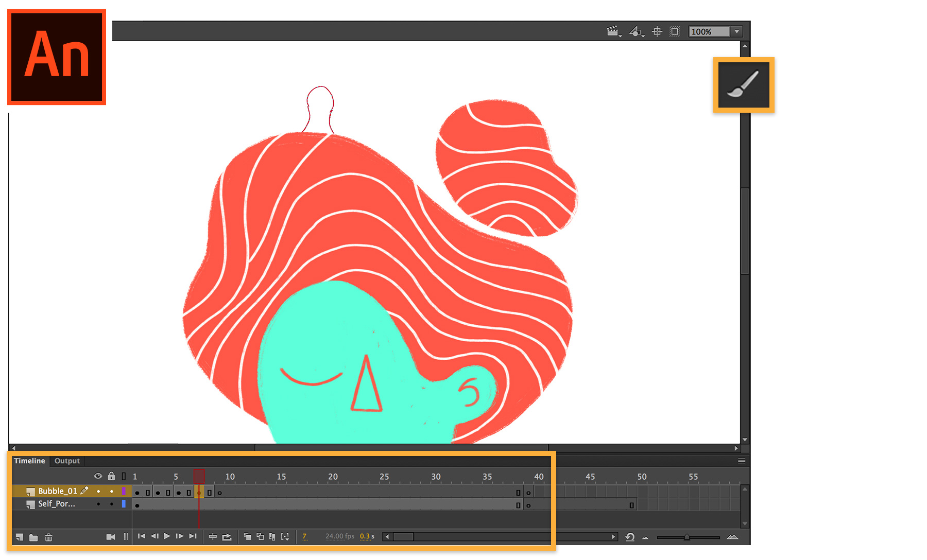Image resolution: width=927 pixels, height=560 pixels.
Task: Select frame 20 on the Self_Por layer
Action: [333, 504]
